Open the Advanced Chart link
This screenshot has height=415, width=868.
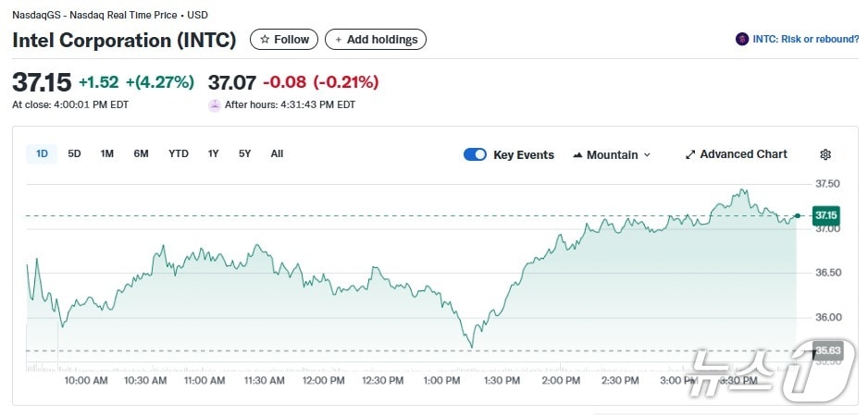tap(743, 154)
